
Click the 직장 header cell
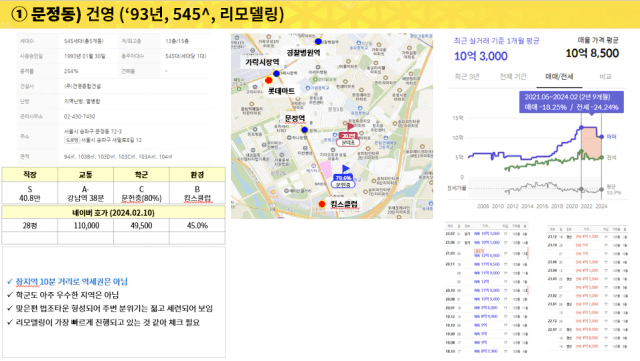click(30, 174)
